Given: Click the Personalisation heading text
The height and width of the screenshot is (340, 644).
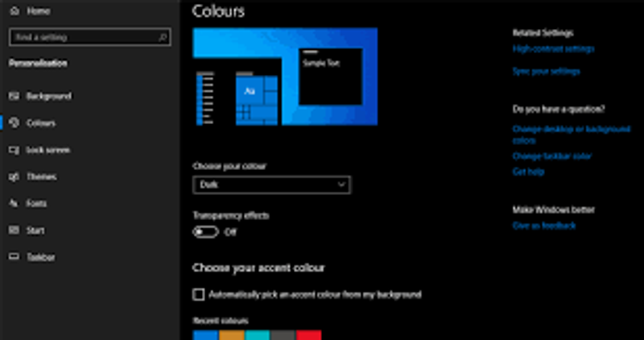Looking at the screenshot, I should coord(38,64).
